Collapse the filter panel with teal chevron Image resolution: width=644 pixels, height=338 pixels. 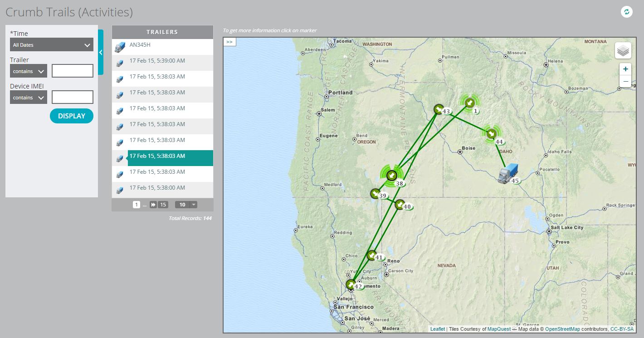tap(101, 52)
